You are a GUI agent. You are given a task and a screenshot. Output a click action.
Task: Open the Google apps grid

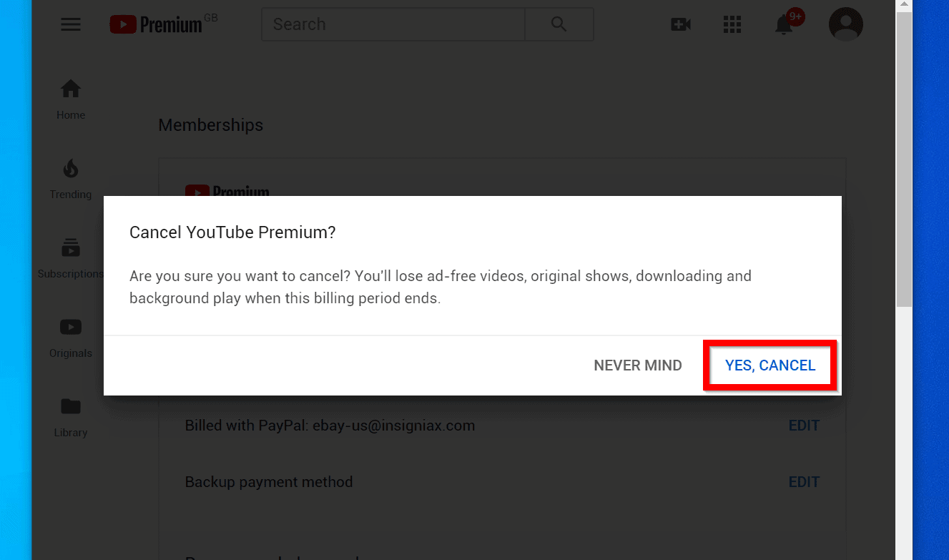pyautogui.click(x=732, y=24)
